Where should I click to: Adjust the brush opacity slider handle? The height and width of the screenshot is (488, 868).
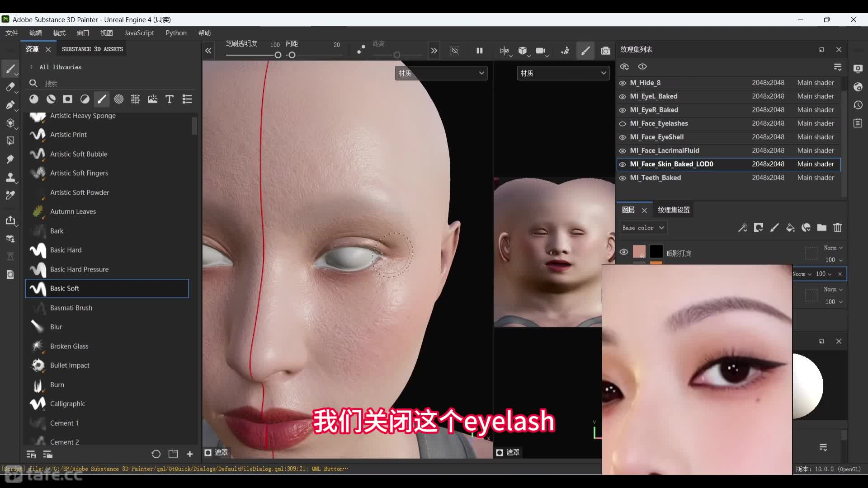click(x=278, y=55)
